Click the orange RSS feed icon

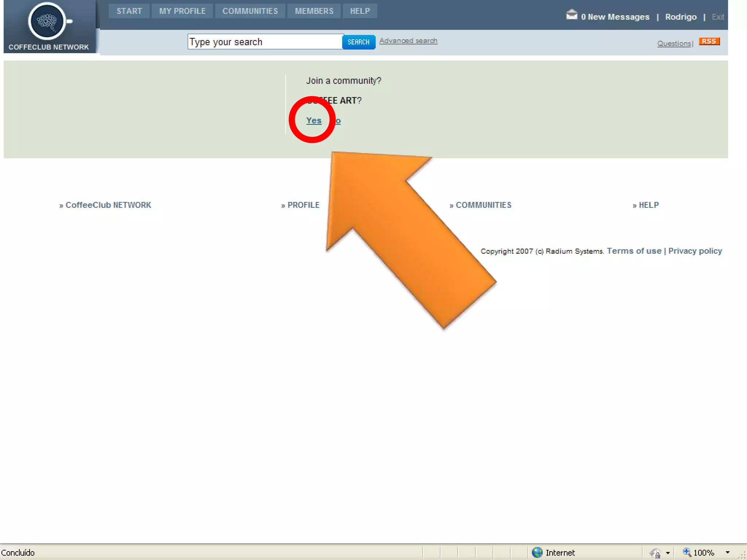pos(709,42)
